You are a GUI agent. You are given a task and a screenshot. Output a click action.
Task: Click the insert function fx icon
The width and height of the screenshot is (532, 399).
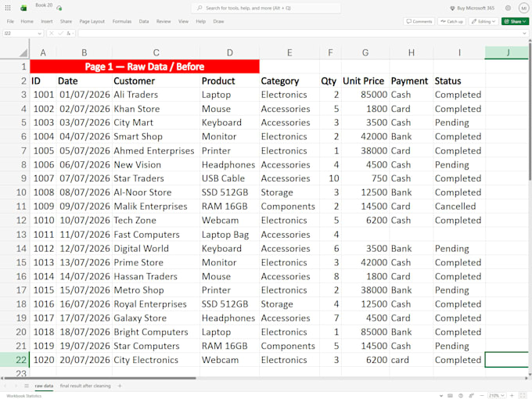tap(69, 33)
